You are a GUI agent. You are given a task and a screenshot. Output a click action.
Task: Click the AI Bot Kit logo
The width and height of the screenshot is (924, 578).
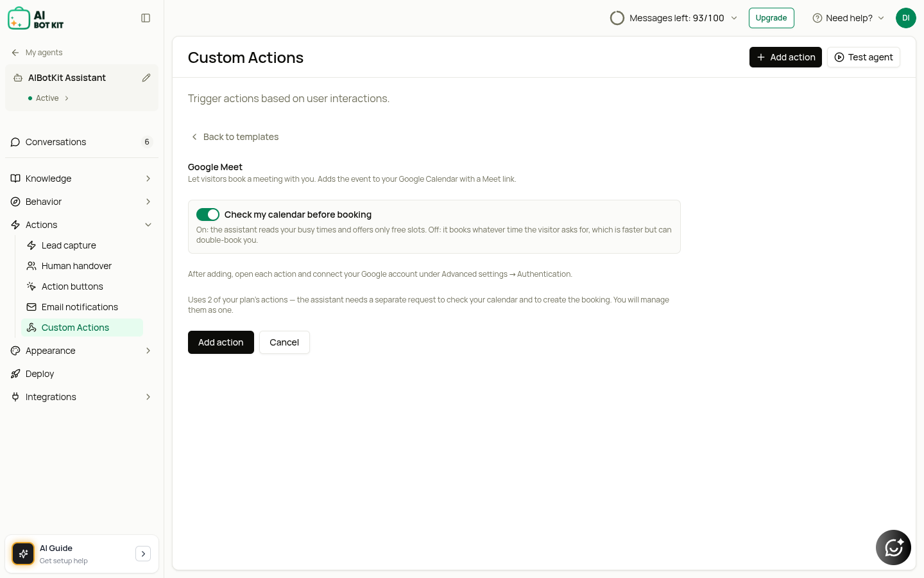click(36, 19)
